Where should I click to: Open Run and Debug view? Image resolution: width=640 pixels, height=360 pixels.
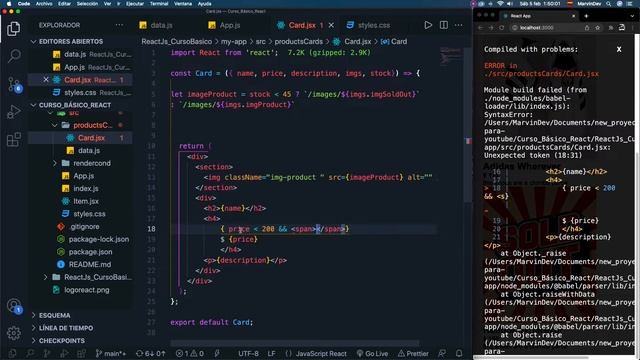click(x=14, y=111)
